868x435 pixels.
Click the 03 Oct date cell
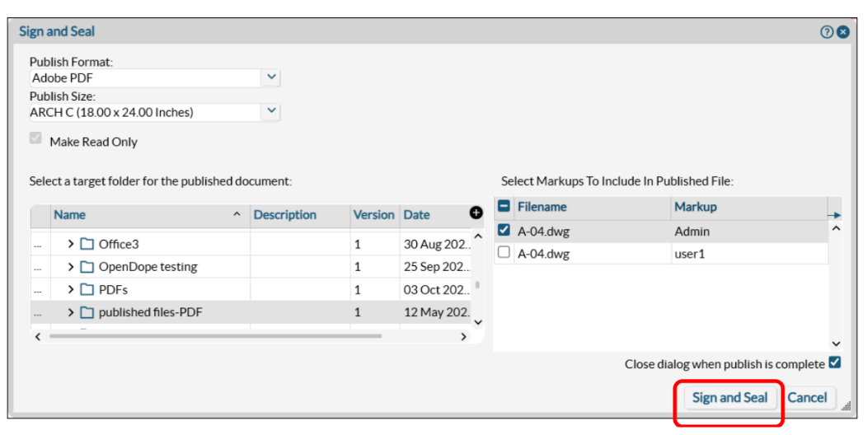(436, 289)
